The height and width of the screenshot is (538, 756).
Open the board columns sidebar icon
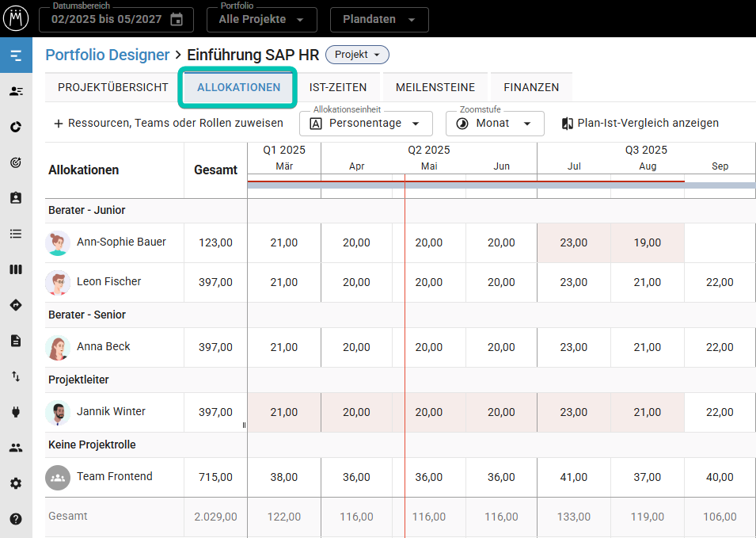pyautogui.click(x=16, y=269)
